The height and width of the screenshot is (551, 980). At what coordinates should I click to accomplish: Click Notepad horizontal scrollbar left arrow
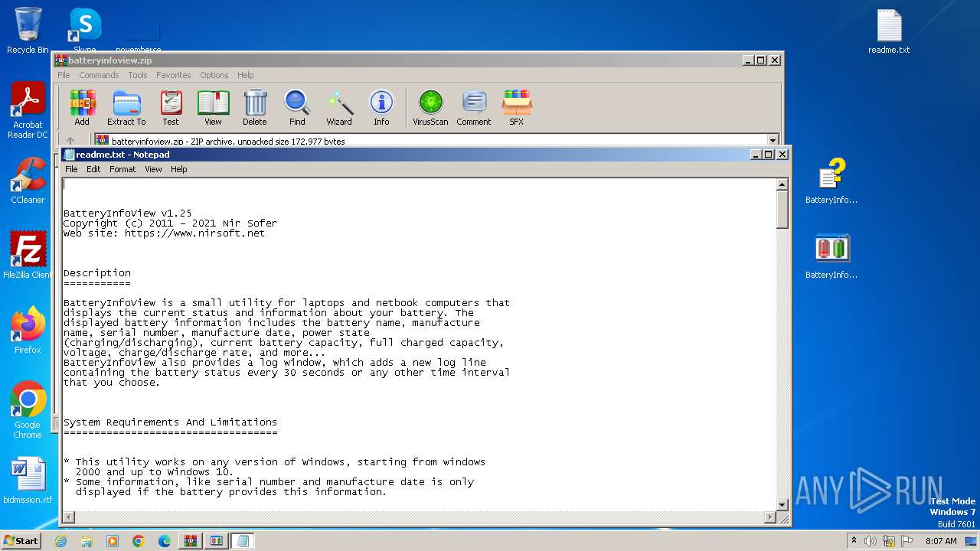tap(69, 518)
